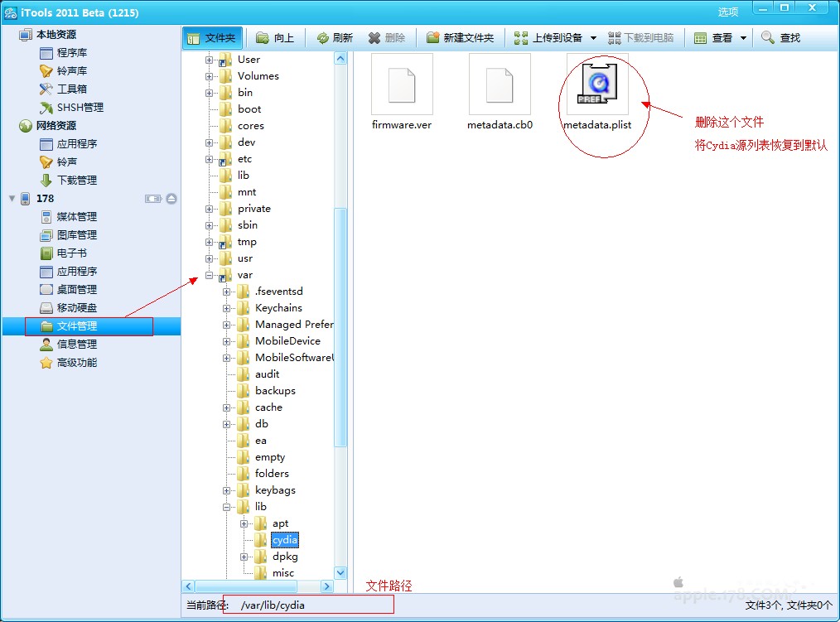Toggle the 文件夹 folder pane button
The image size is (840, 622).
click(212, 38)
